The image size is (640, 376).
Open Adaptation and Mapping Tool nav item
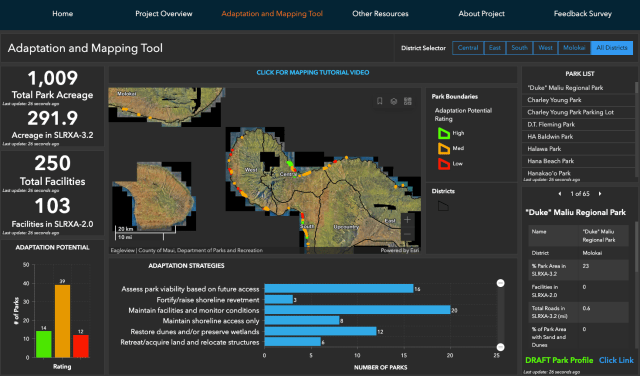click(272, 13)
